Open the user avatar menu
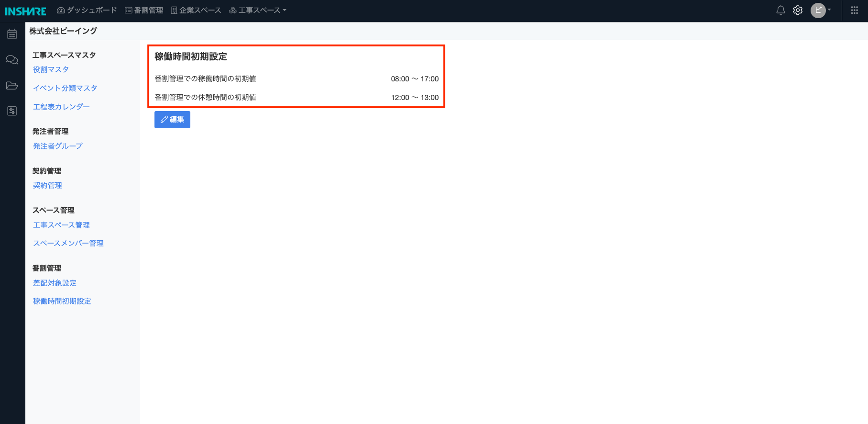This screenshot has height=424, width=868. (x=821, y=10)
